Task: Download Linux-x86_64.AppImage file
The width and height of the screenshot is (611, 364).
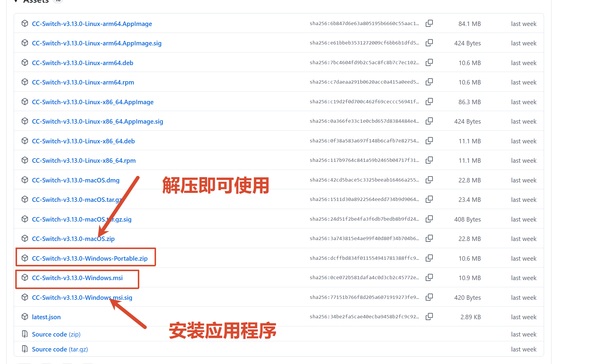Action: 93,102
